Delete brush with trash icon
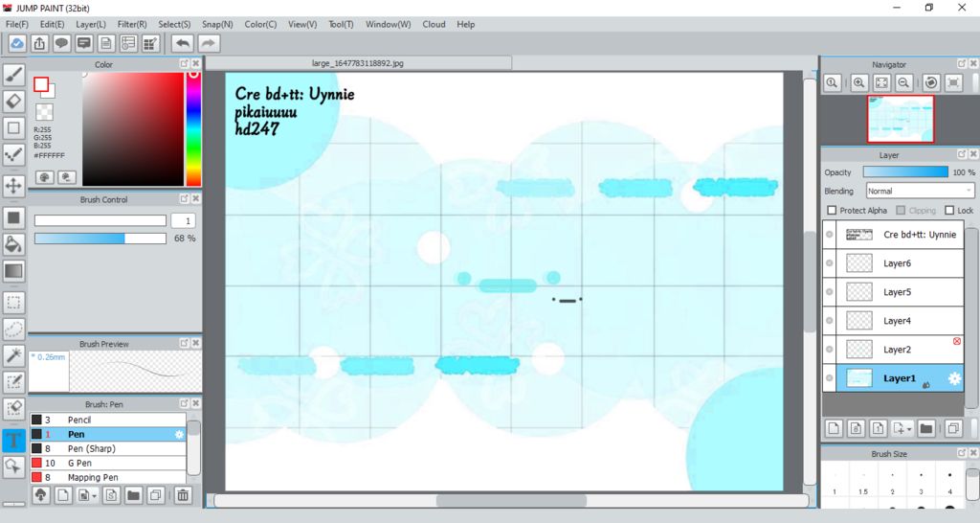 coord(183,495)
